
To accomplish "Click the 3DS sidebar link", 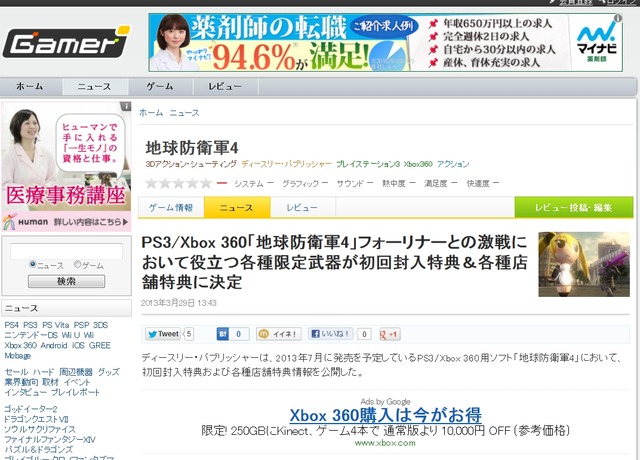I will point(100,325).
